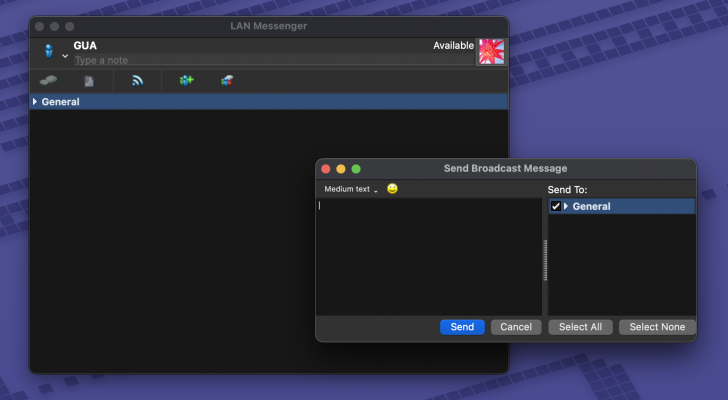This screenshot has width=728, height=400.
Task: Click the Send button
Action: click(462, 327)
